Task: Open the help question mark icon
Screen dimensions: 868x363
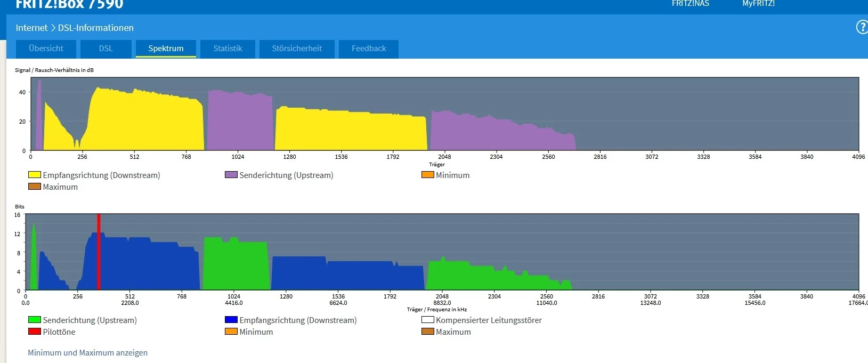Action: [x=862, y=27]
